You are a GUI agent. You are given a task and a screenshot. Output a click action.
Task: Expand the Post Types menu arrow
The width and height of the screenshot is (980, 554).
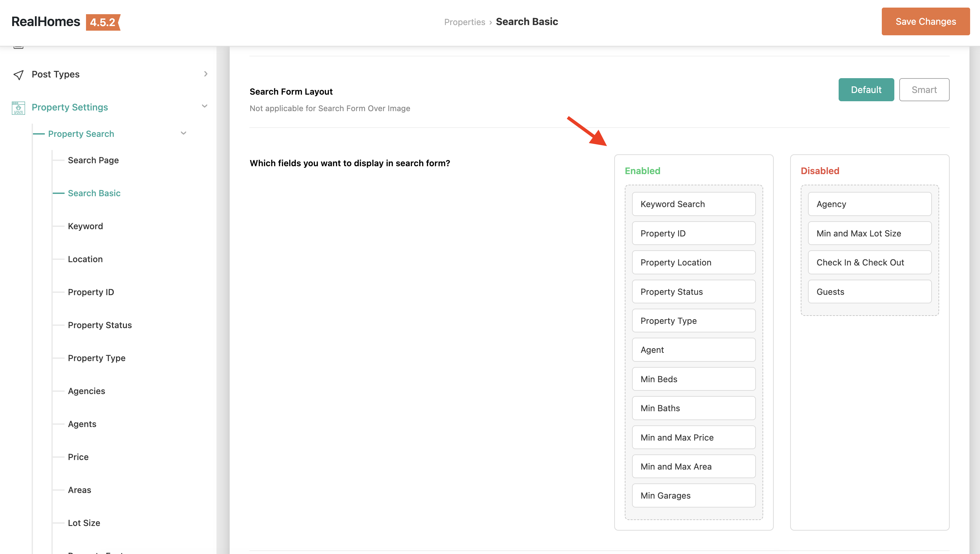(x=205, y=74)
